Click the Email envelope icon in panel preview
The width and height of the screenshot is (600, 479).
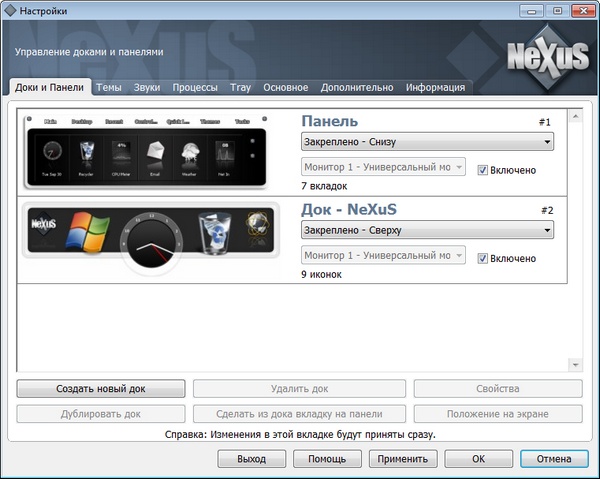(153, 154)
